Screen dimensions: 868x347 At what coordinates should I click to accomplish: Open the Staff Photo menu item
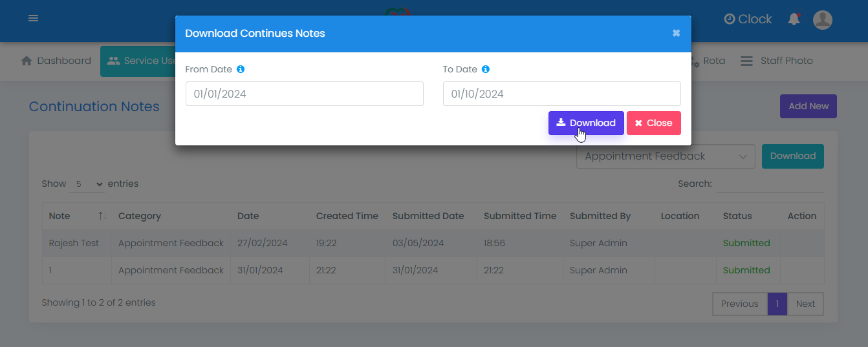[x=777, y=61]
